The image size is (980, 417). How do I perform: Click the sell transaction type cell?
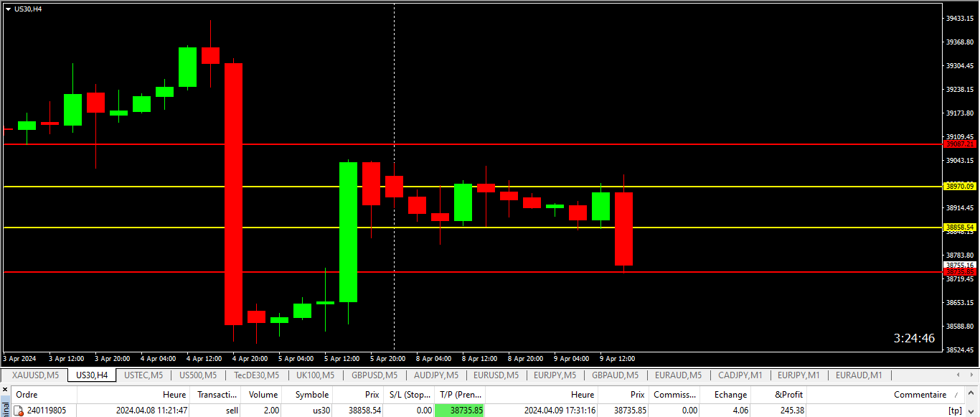[230, 411]
